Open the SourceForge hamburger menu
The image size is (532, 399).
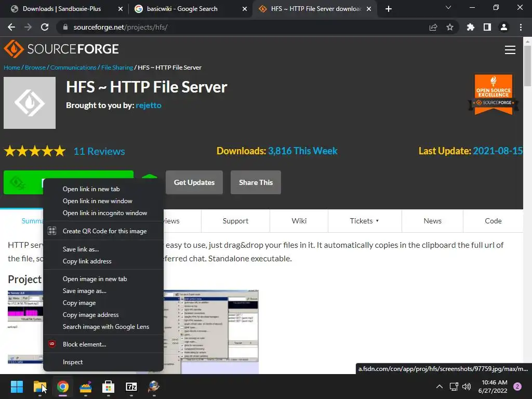[510, 50]
